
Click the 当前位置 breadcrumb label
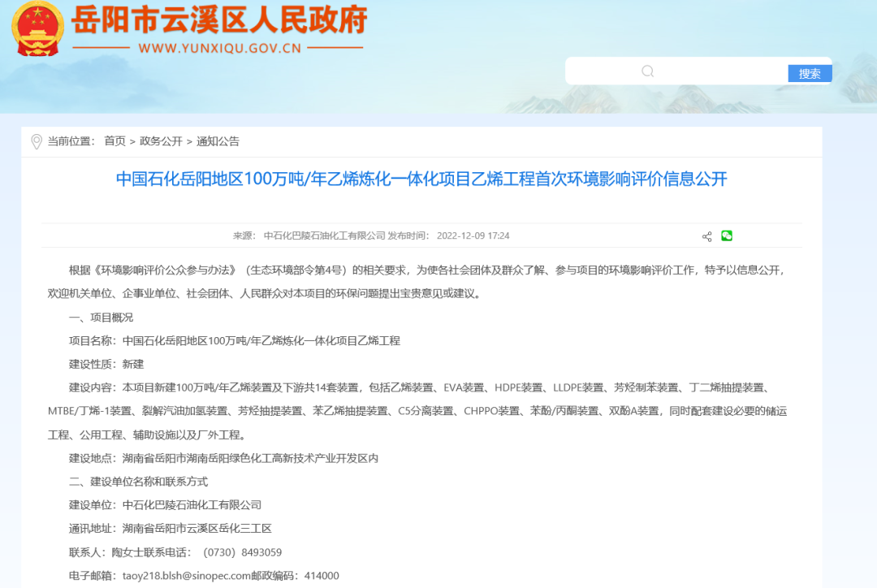coord(71,141)
